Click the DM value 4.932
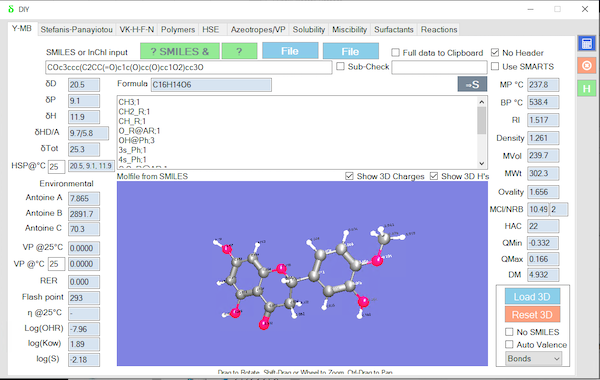This screenshot has width=600, height=380. point(543,275)
